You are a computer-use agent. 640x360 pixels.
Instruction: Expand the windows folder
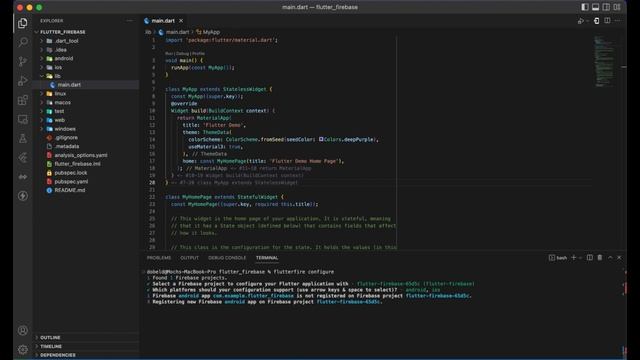pyautogui.click(x=65, y=129)
